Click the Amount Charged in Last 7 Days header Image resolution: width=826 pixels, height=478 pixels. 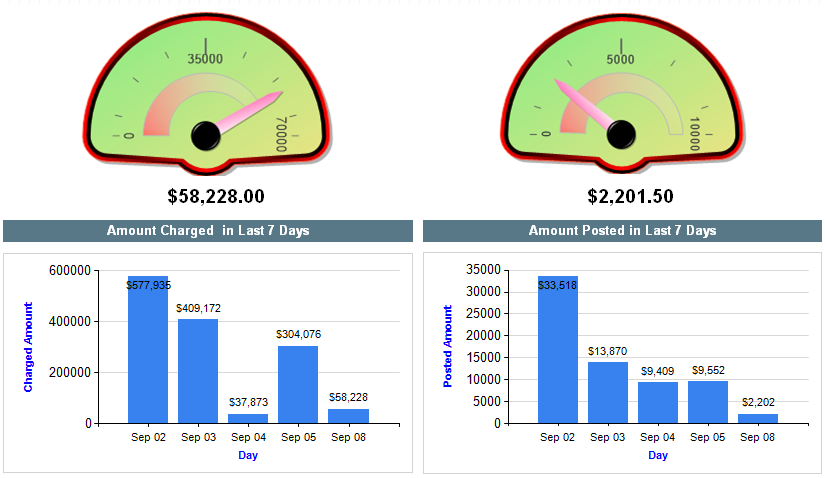pos(208,231)
